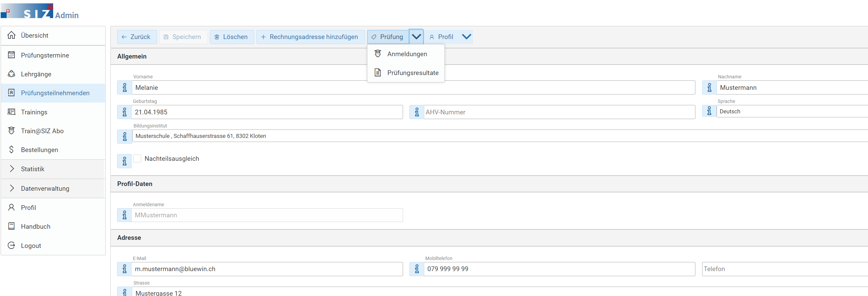This screenshot has height=296, width=868.
Task: Click the Prüfung toolbar button
Action: [x=388, y=37]
